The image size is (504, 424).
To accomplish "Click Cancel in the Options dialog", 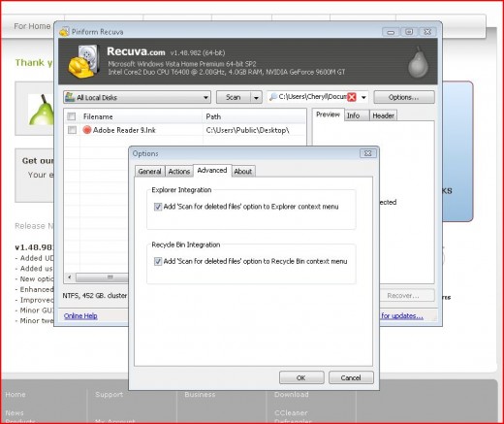I will coord(351,377).
